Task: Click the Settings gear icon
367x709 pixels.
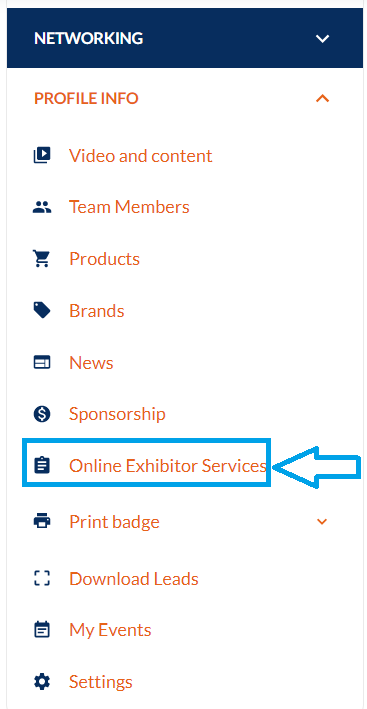Action: click(x=42, y=681)
